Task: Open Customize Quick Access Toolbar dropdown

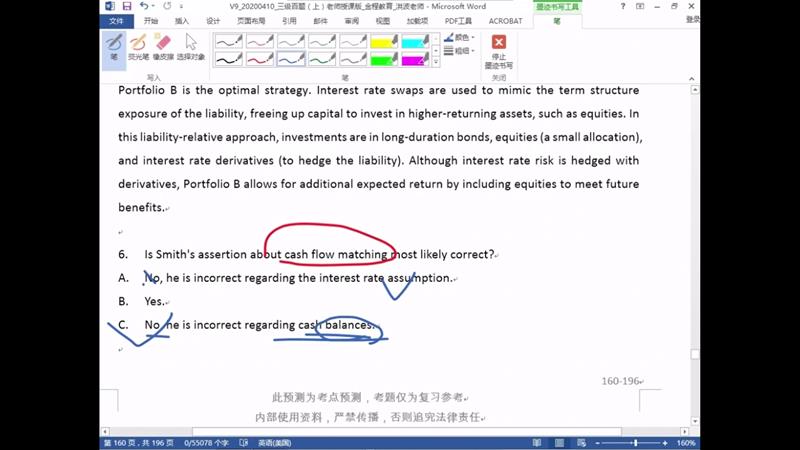Action: click(x=181, y=7)
